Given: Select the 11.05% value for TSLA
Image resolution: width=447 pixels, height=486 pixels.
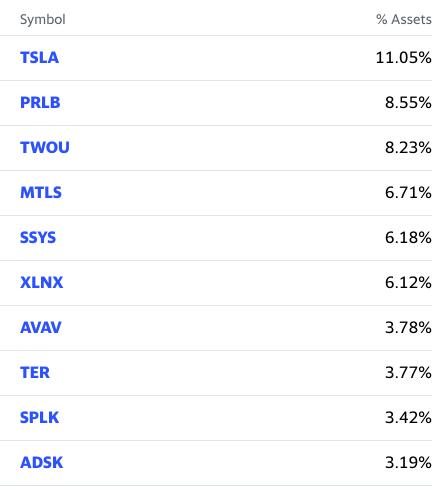Looking at the screenshot, I should [404, 58].
